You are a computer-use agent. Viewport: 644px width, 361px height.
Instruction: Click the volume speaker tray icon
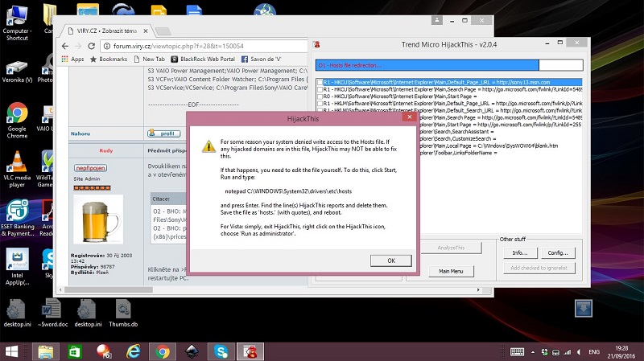[x=579, y=352]
